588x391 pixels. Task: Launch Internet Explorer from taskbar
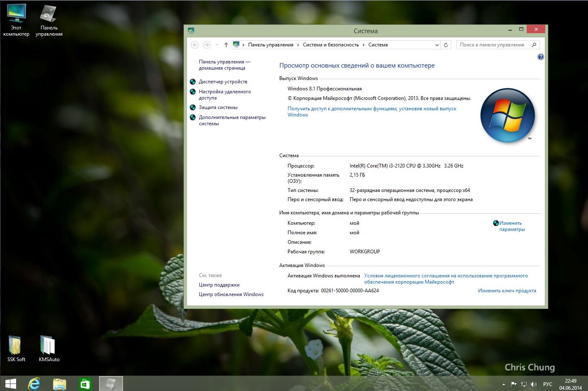tap(34, 384)
